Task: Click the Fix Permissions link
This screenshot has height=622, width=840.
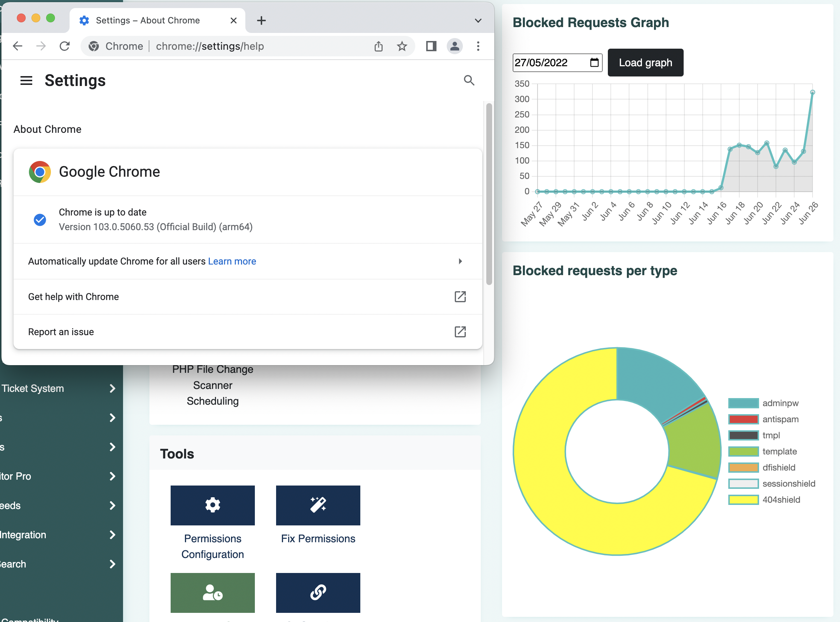Action: (318, 539)
